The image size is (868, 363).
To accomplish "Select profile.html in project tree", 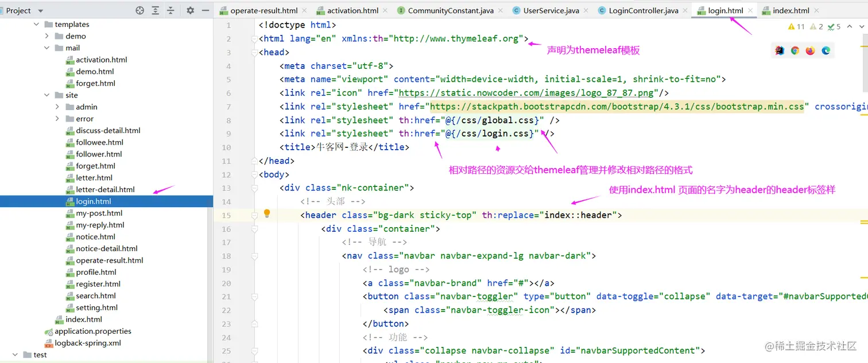I will [96, 272].
